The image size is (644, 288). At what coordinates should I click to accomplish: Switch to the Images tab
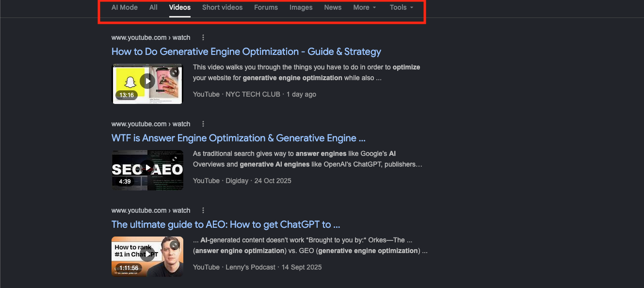[301, 7]
